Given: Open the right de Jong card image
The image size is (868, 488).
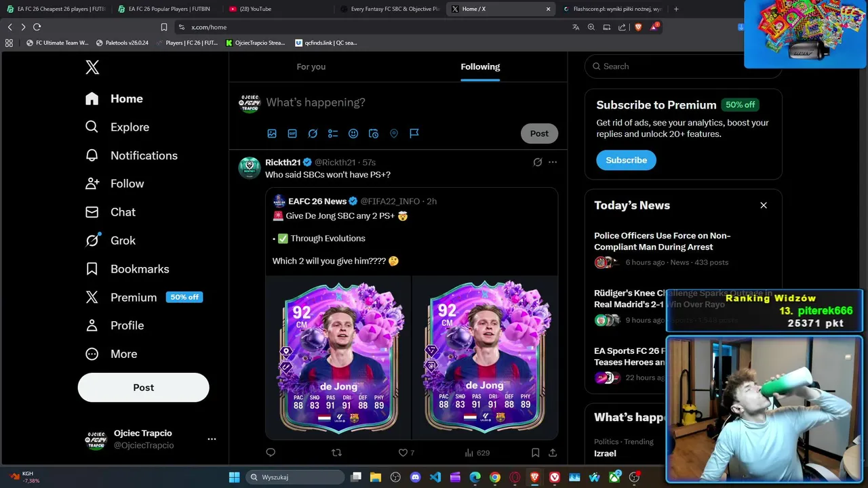Looking at the screenshot, I should pyautogui.click(x=485, y=357).
